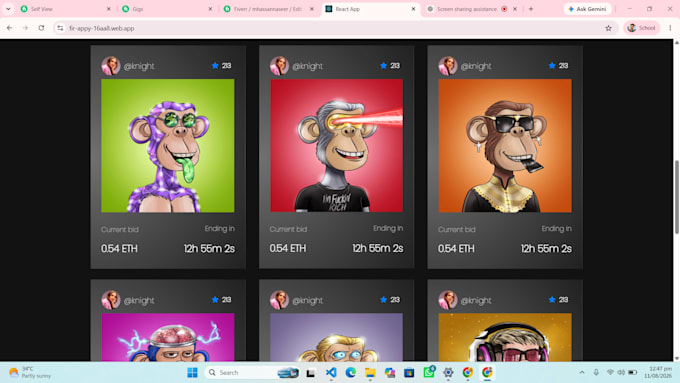Image resolution: width=680 pixels, height=383 pixels.
Task: Click the star icon on the red laser-eye ape card
Action: (x=383, y=65)
